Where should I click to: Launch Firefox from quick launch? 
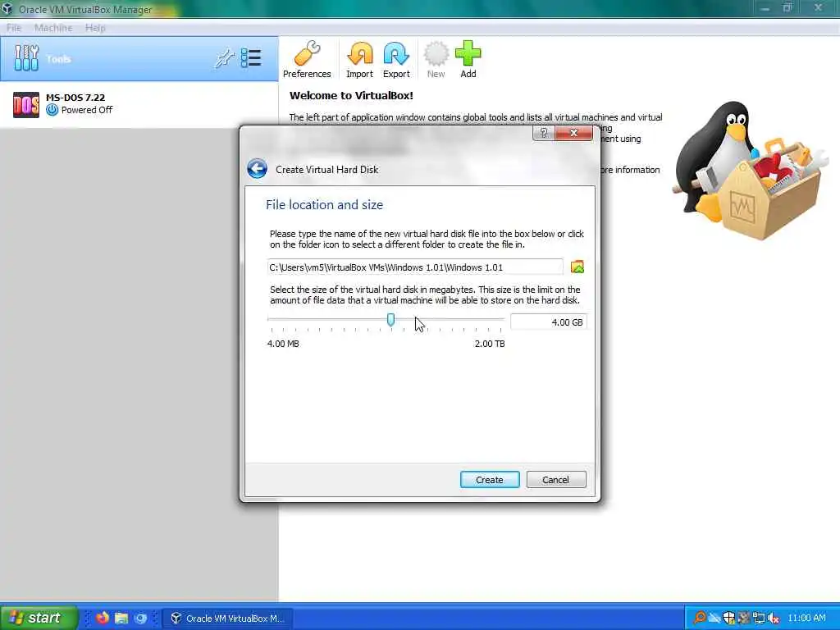tap(102, 618)
